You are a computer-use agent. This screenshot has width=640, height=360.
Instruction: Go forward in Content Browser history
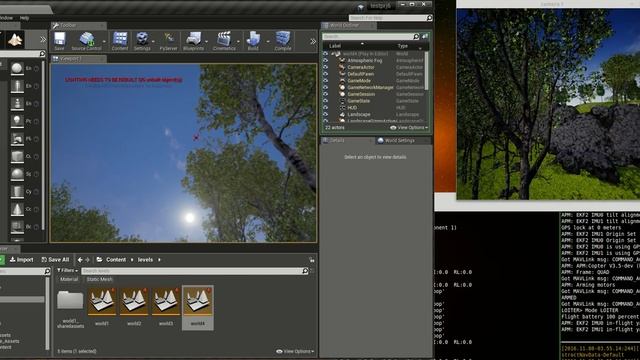[x=87, y=260]
